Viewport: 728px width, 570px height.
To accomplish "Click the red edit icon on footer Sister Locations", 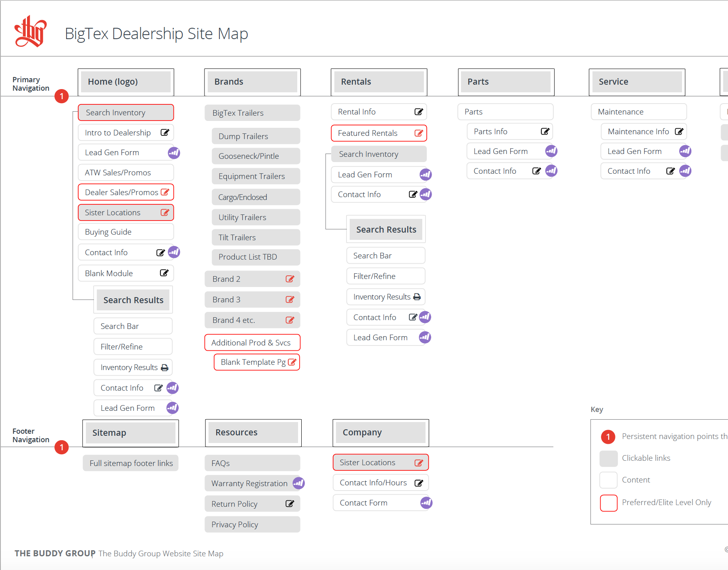I will (x=419, y=463).
